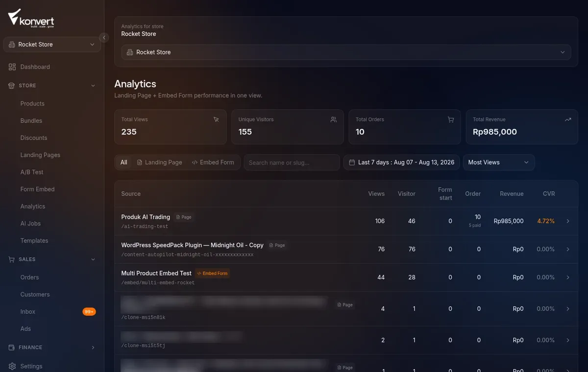Click the Konvert logo

pos(31,19)
